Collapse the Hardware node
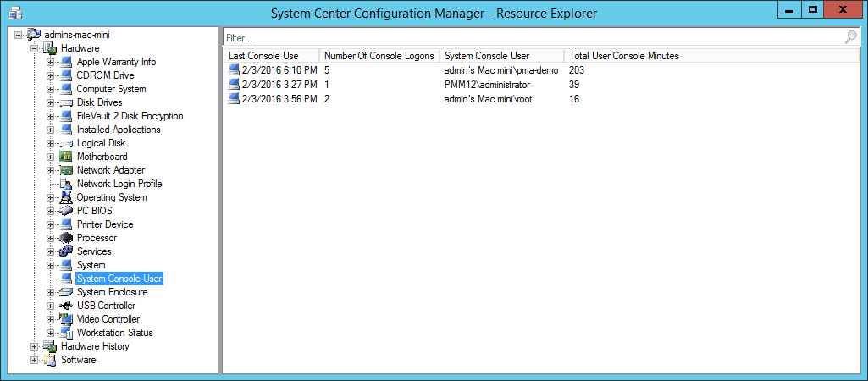Viewport: 868px width, 381px height. tap(35, 49)
